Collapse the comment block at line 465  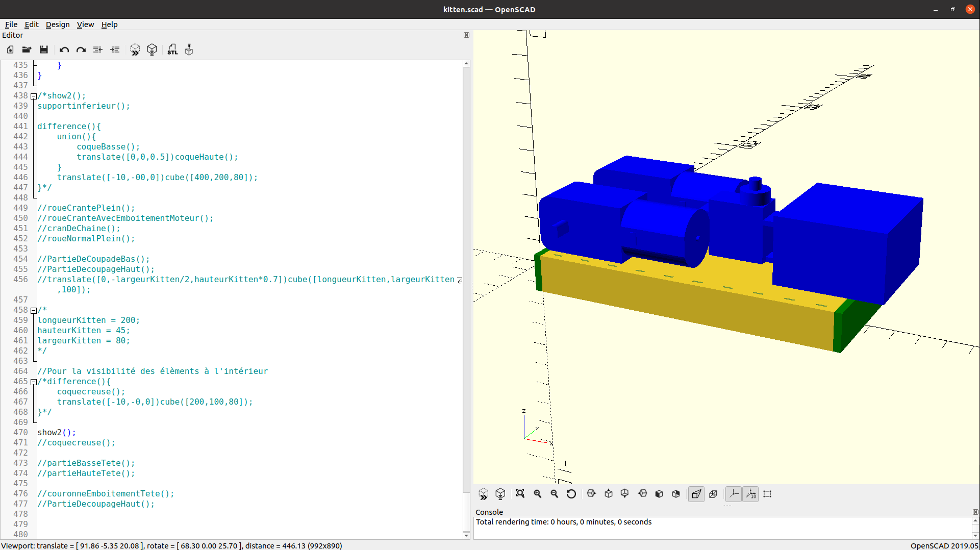click(34, 382)
